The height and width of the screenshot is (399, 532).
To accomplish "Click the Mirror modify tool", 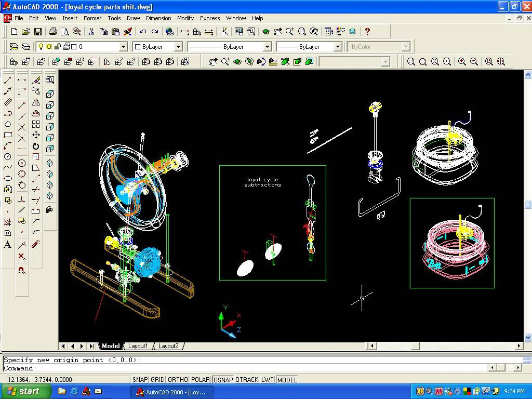I will click(36, 102).
